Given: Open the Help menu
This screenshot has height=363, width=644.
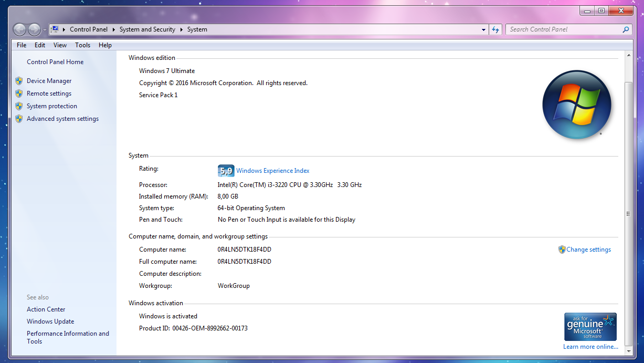Looking at the screenshot, I should point(105,45).
